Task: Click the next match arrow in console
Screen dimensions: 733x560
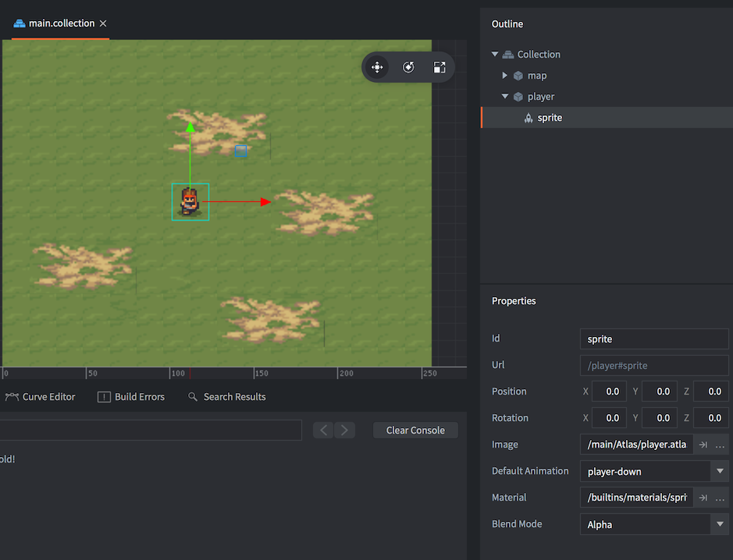Action: 345,431
